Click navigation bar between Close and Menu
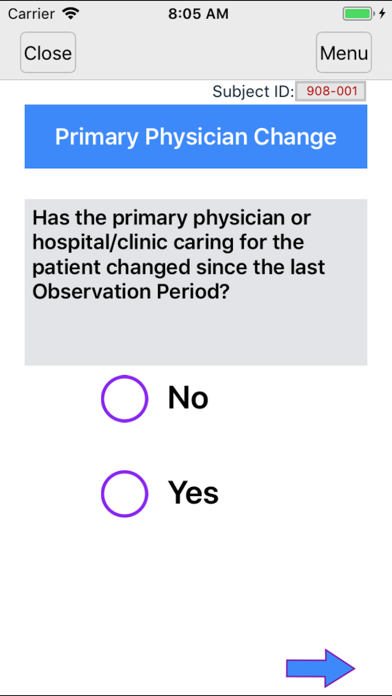This screenshot has width=392, height=696. (196, 52)
